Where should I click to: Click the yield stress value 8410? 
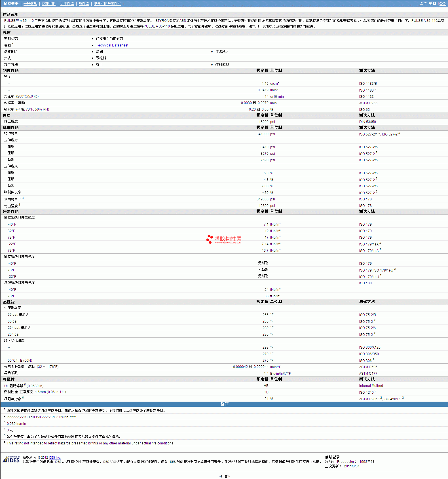pyautogui.click(x=264, y=147)
